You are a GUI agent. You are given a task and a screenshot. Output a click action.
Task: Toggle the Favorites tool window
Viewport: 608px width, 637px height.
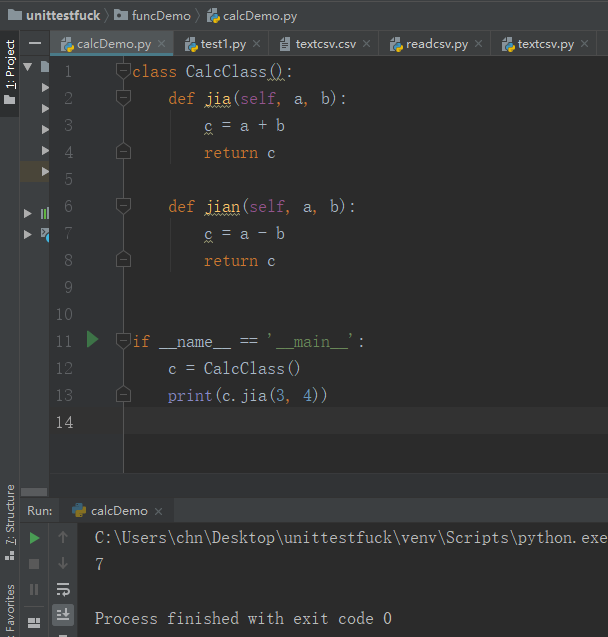tap(10, 609)
